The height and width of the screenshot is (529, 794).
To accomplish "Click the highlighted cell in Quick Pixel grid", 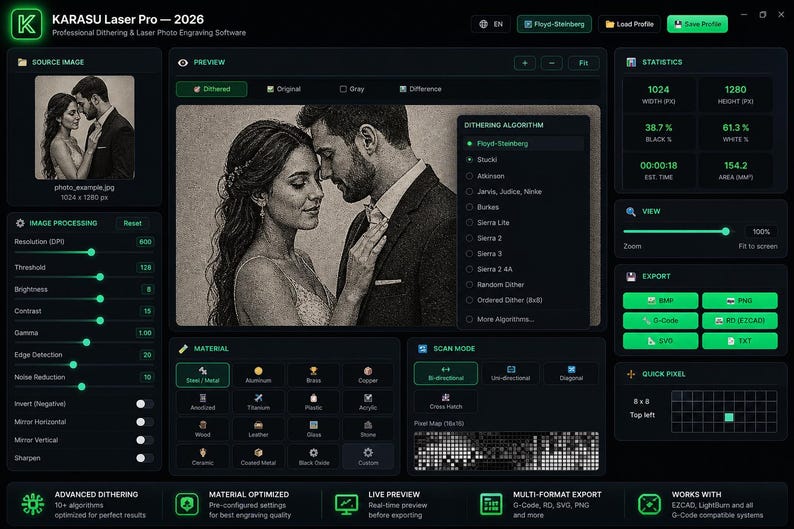I will (729, 417).
